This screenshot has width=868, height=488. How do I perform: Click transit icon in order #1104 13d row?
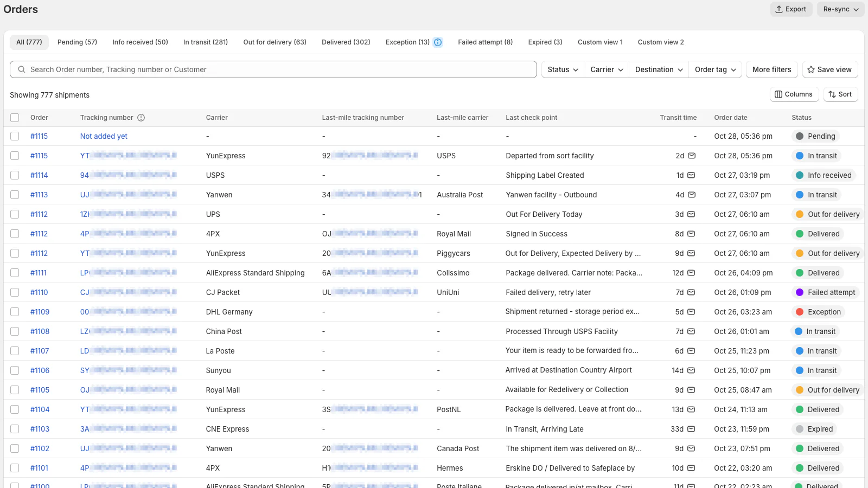click(x=691, y=409)
